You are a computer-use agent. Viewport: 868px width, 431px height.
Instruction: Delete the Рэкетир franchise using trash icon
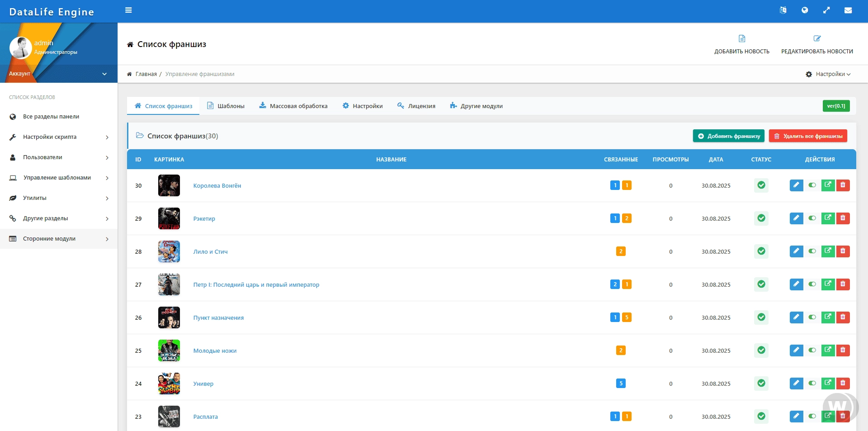(x=843, y=218)
